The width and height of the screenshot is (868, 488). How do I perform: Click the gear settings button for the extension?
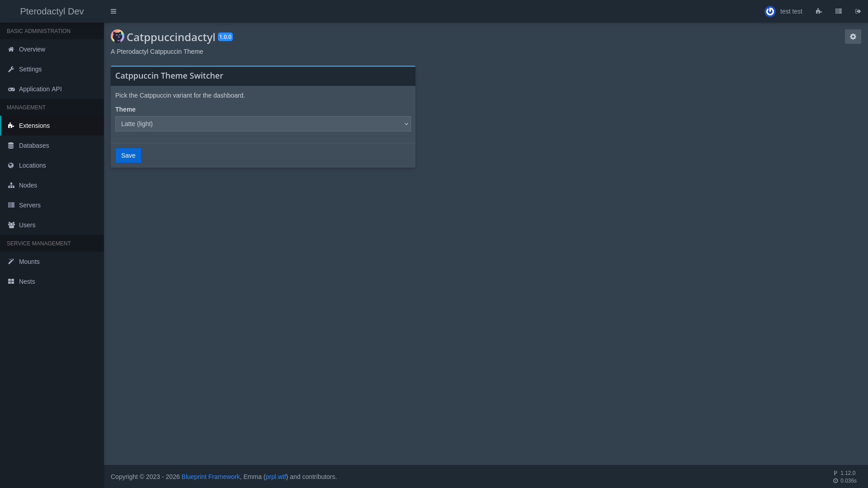click(x=853, y=37)
